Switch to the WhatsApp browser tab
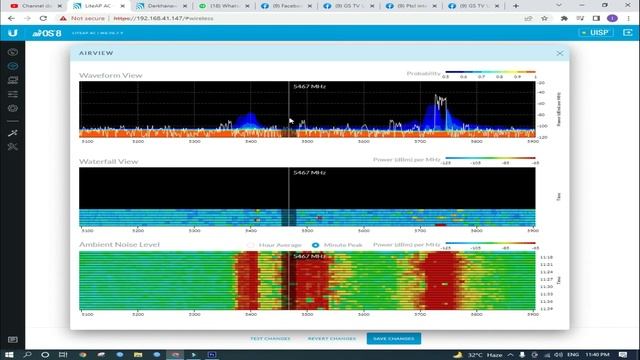This screenshot has height=360, width=640. (224, 6)
